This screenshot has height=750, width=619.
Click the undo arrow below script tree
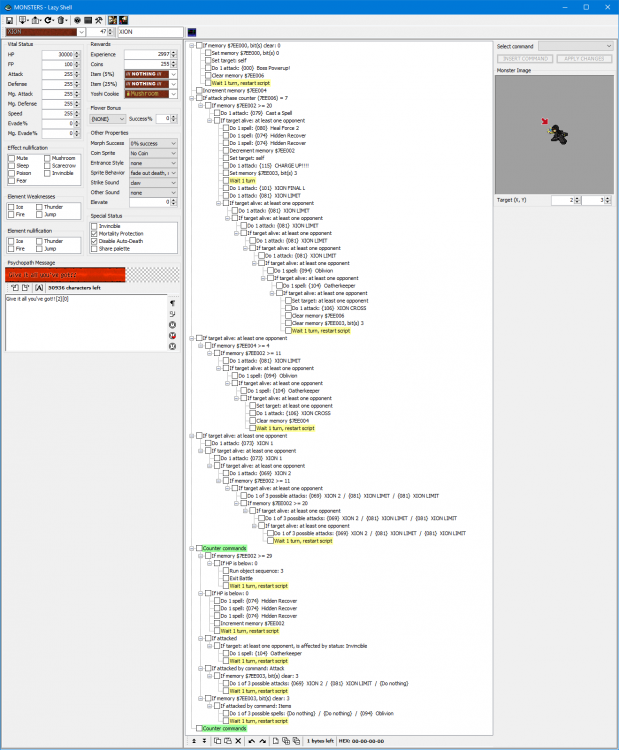[252, 741]
